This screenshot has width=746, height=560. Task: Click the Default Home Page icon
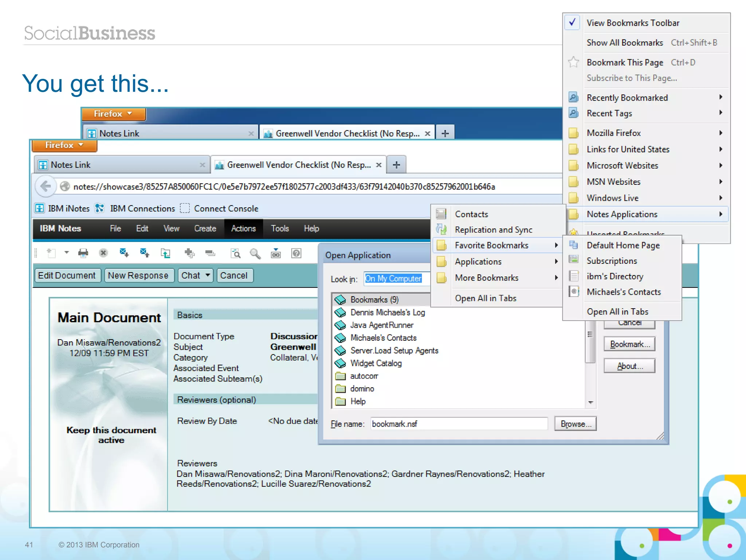pyautogui.click(x=574, y=245)
